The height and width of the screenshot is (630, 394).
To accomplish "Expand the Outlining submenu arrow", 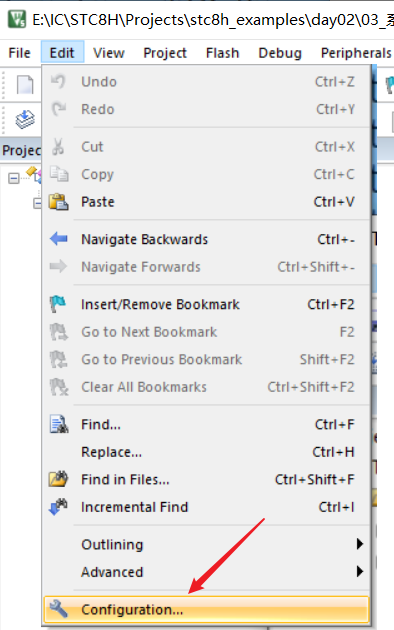I will 359,544.
